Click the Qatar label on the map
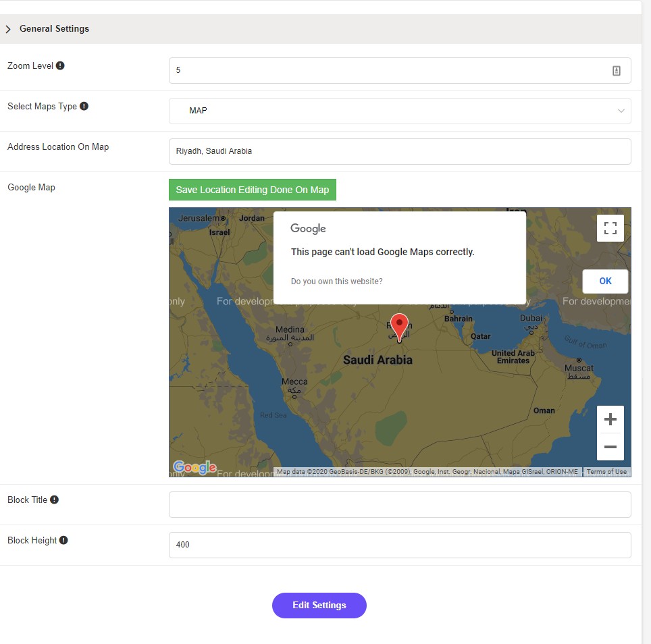This screenshot has height=644, width=651. pyautogui.click(x=480, y=337)
